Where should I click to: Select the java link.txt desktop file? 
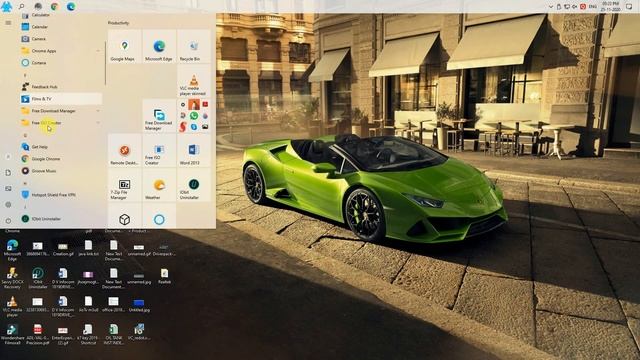coord(88,248)
